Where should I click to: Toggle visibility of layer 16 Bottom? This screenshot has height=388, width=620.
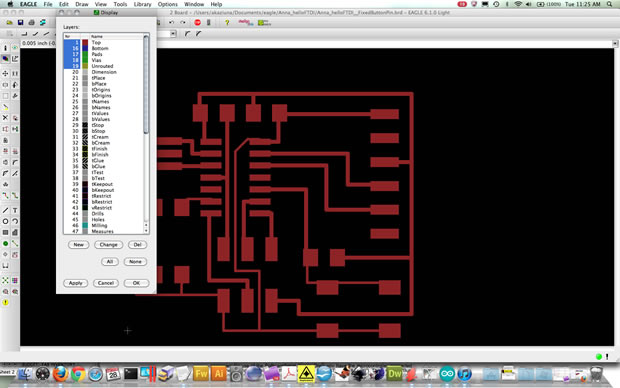tap(71, 48)
